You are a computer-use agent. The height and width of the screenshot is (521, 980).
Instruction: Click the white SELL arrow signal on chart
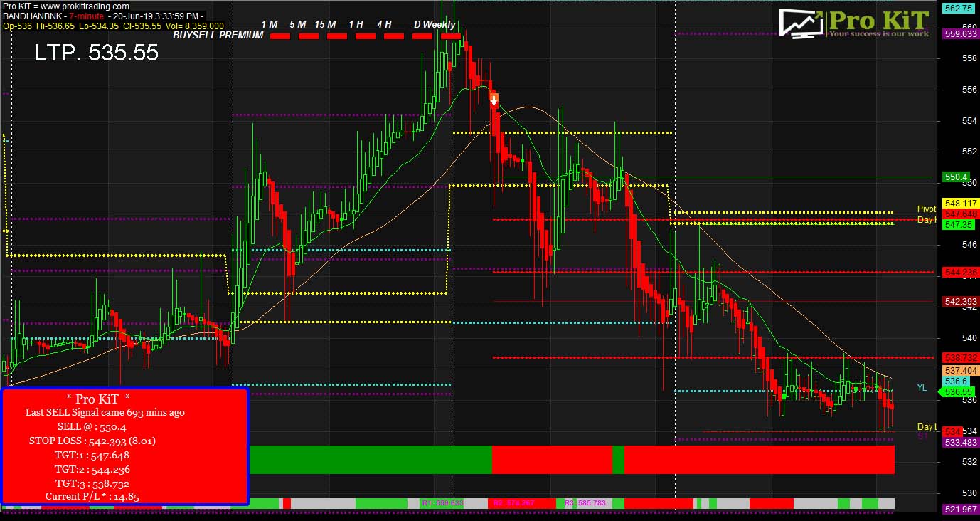pyautogui.click(x=494, y=100)
